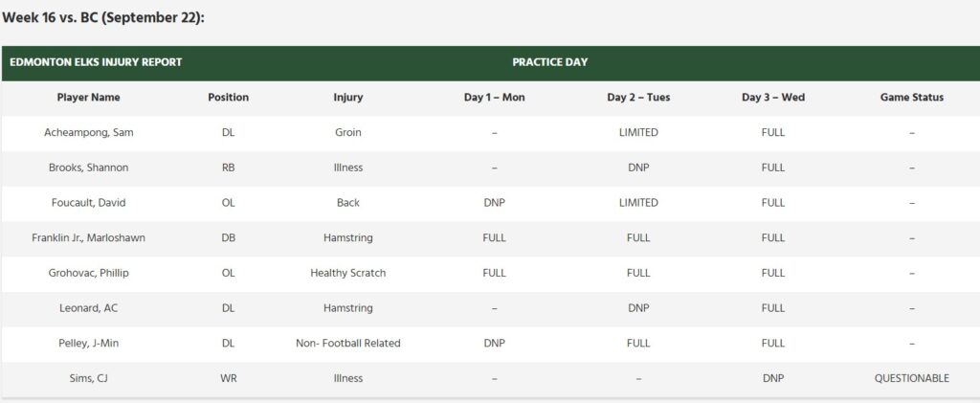Viewport: 980px width, 403px height.
Task: Click the PRACTICE DAY header label
Action: click(x=549, y=62)
